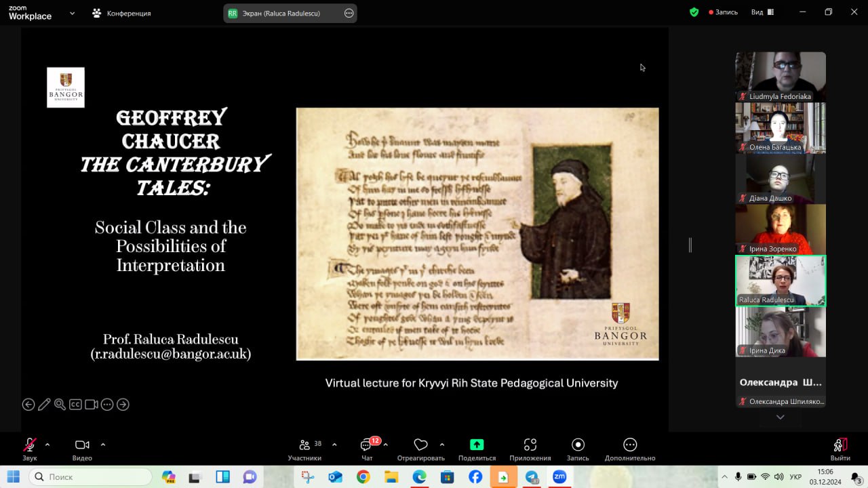This screenshot has height=488, width=868.
Task: Click the red Запись recording indicator
Action: coord(723,12)
